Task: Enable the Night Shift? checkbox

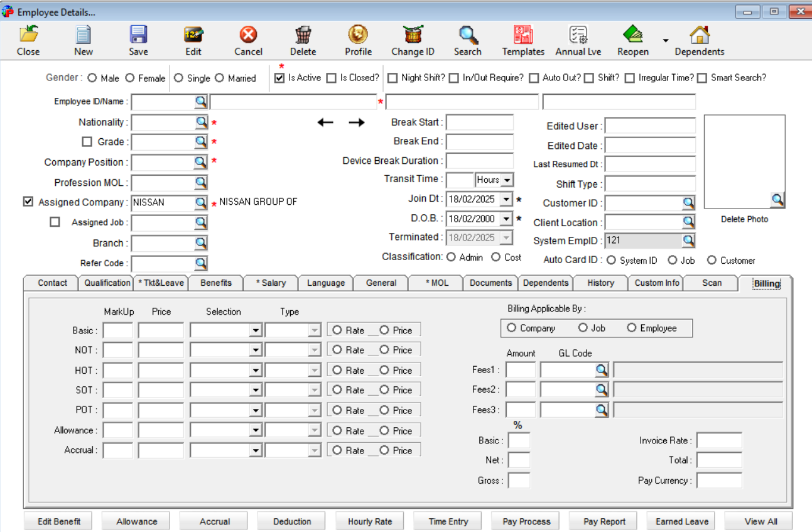Action: (x=392, y=78)
